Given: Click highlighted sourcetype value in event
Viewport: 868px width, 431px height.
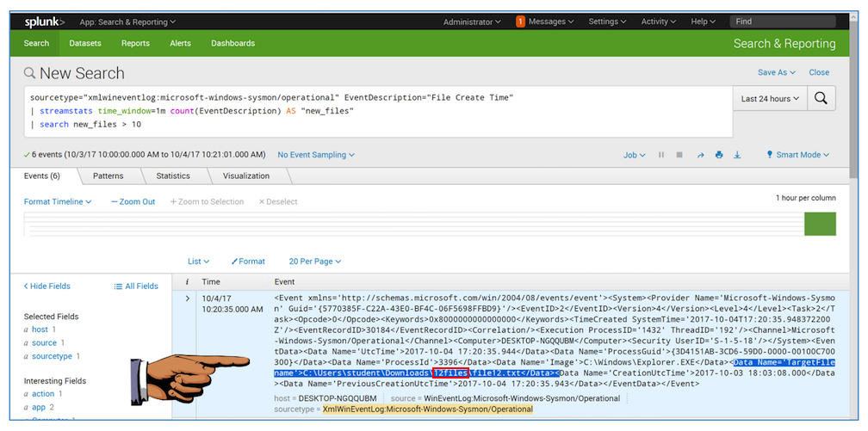Looking at the screenshot, I should (x=428, y=409).
